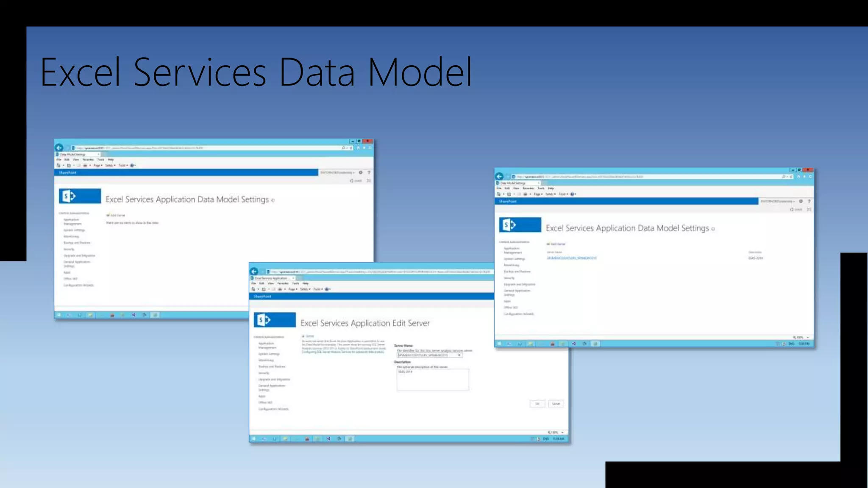Open user account dropdown in empty-list window
This screenshot has height=488, width=868.
337,172
